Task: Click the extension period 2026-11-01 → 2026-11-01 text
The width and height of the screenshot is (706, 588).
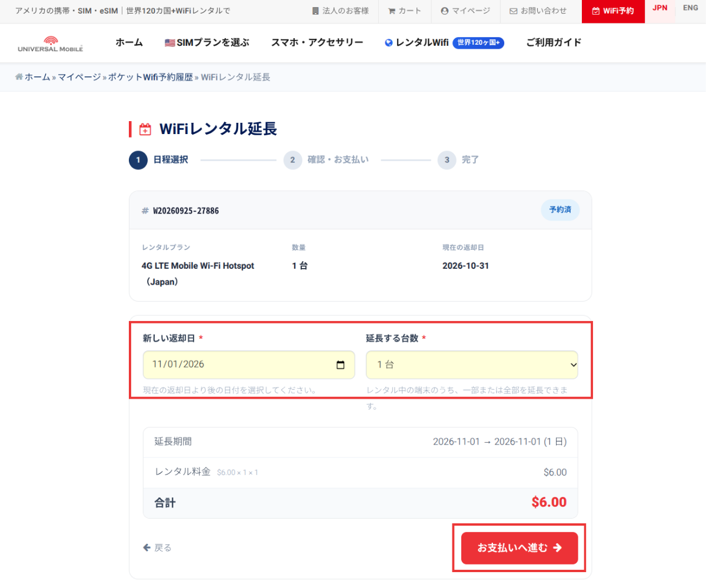Action: (x=500, y=442)
